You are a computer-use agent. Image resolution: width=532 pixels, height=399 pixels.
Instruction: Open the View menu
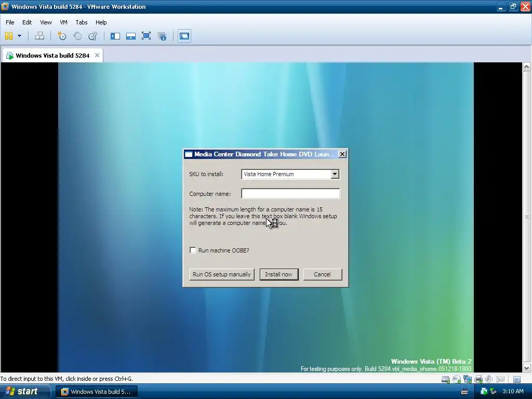pos(46,22)
